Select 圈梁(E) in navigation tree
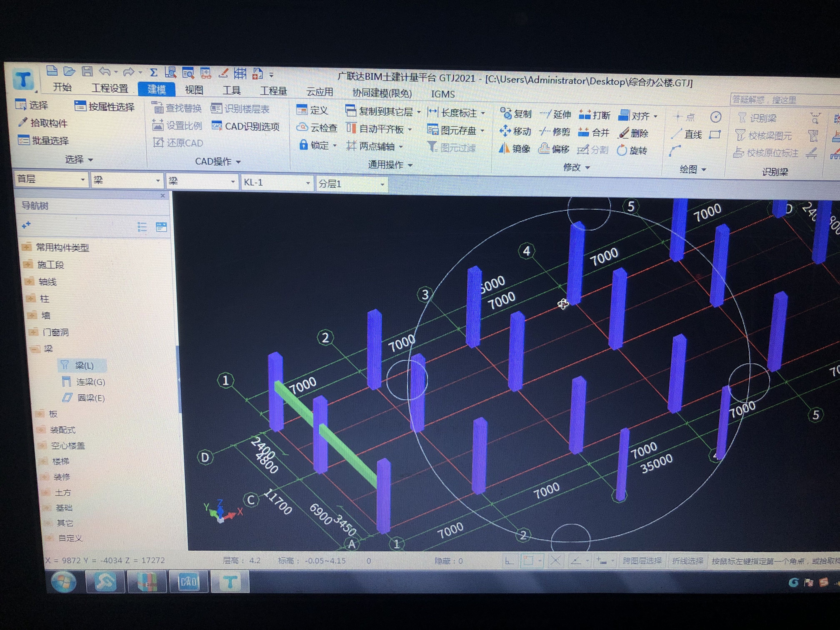The height and width of the screenshot is (630, 840). (x=84, y=397)
